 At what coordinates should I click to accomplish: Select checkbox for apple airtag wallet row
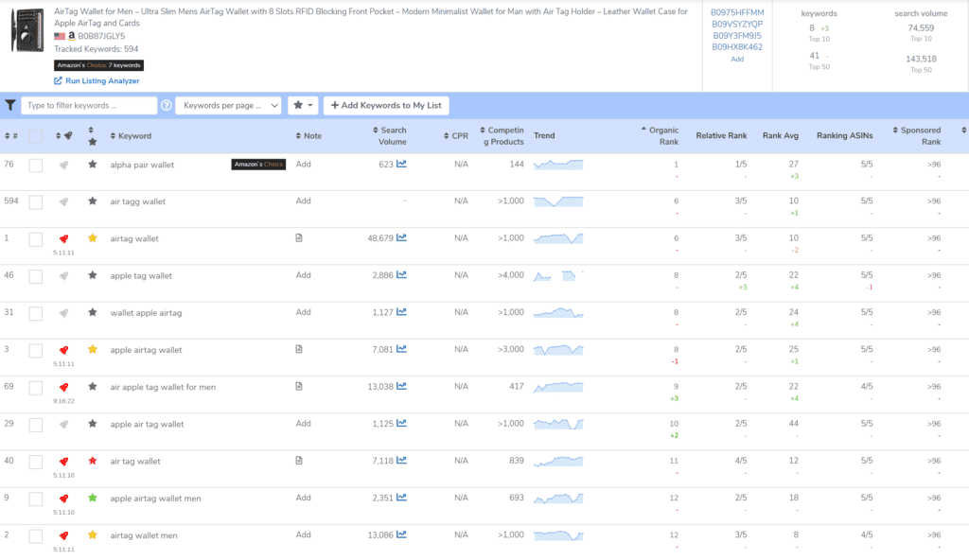click(36, 350)
